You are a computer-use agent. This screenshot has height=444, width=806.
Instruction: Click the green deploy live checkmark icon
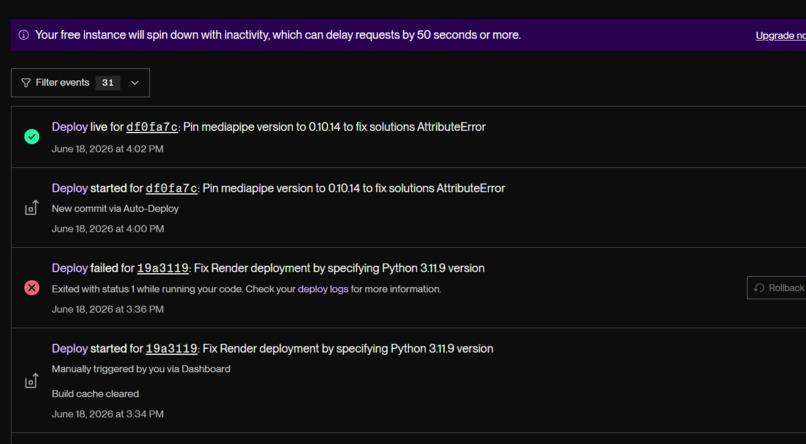[32, 137]
